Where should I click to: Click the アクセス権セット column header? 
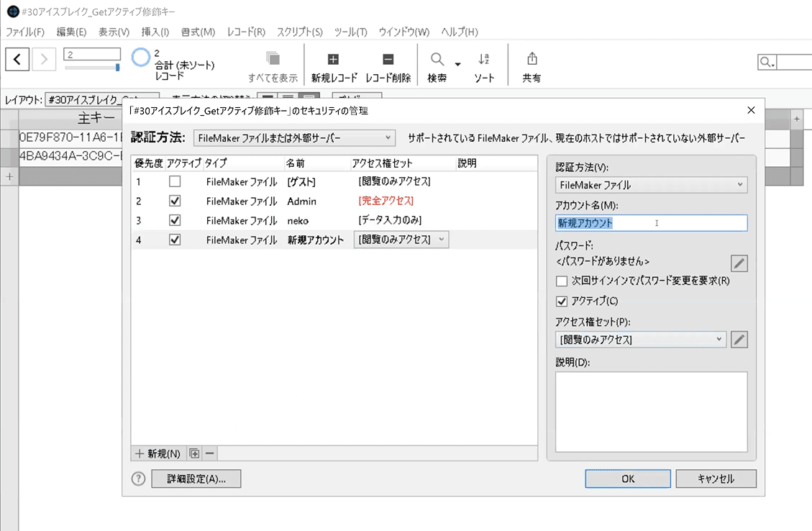click(x=382, y=163)
